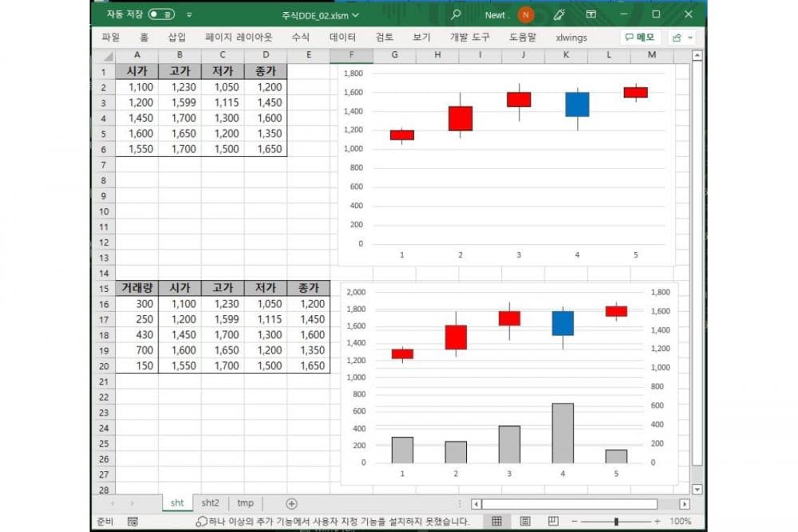The width and height of the screenshot is (798, 532).
Task: Switch to Normal view icon
Action: (496, 522)
